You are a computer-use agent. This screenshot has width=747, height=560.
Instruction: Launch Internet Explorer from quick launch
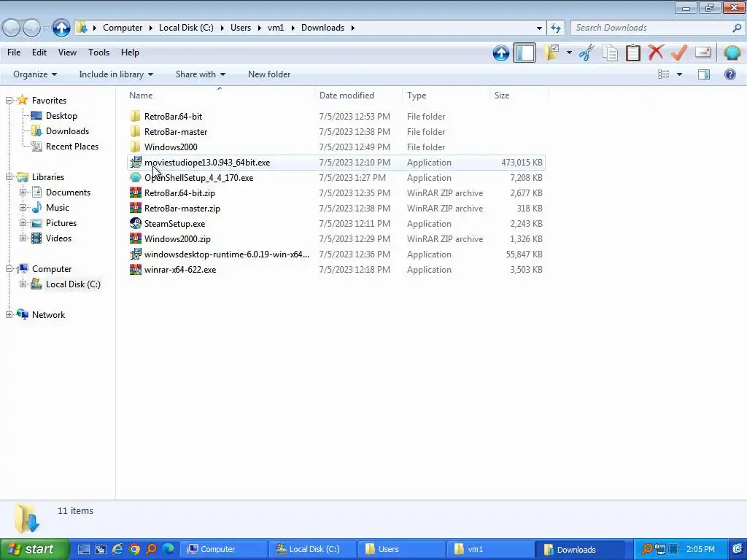click(117, 550)
